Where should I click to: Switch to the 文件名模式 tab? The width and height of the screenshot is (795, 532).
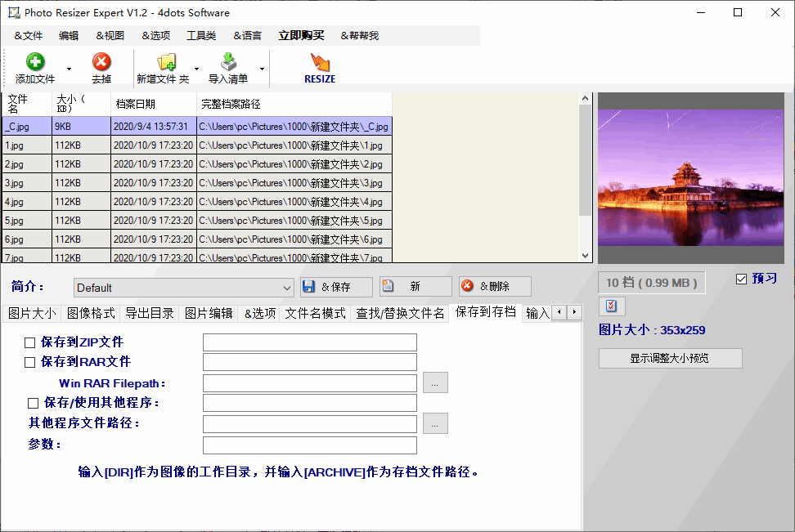315,314
